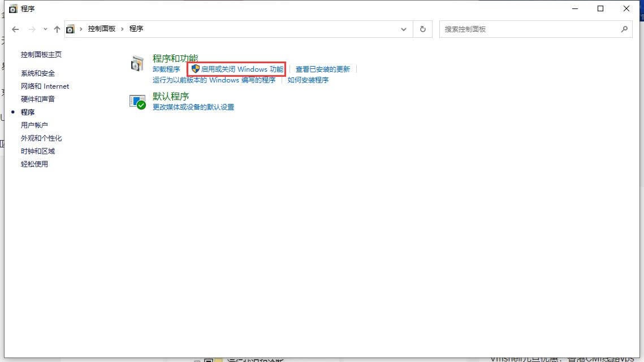Viewport: 644px width, 362px height.
Task: Expand the chevron before 控制面板 breadcrumb
Action: click(x=81, y=29)
